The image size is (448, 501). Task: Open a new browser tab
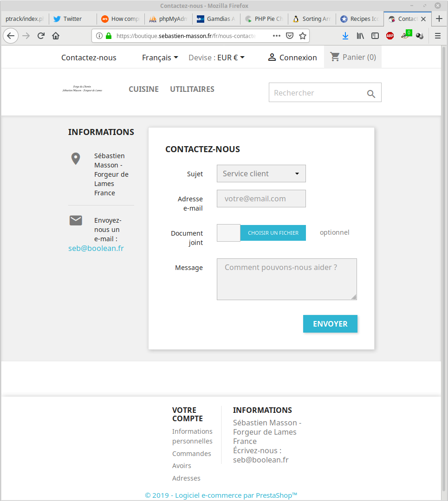tap(439, 19)
